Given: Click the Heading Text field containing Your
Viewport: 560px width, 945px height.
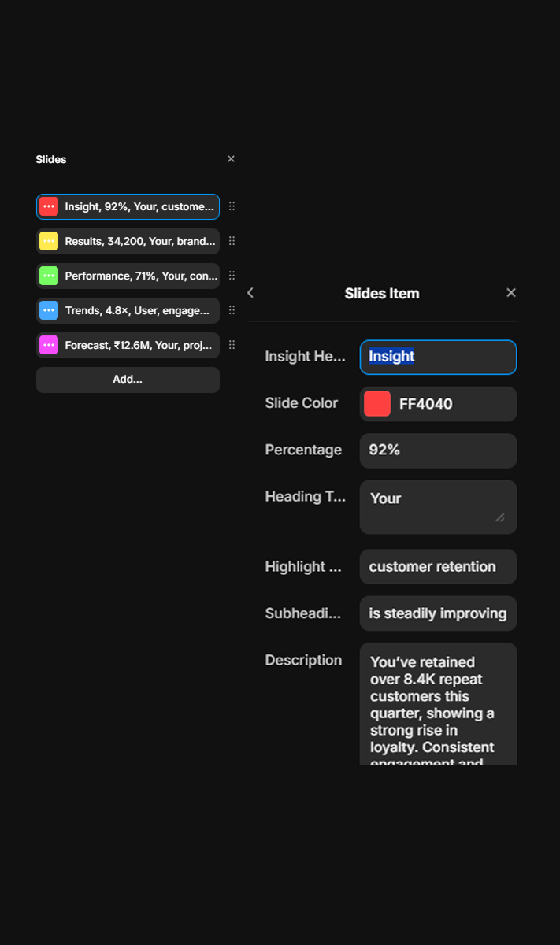Looking at the screenshot, I should coord(438,506).
